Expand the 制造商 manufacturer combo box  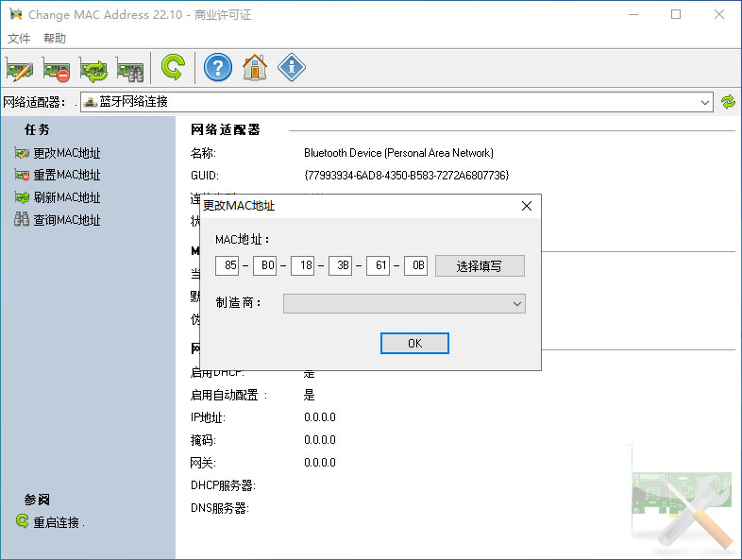click(x=404, y=303)
